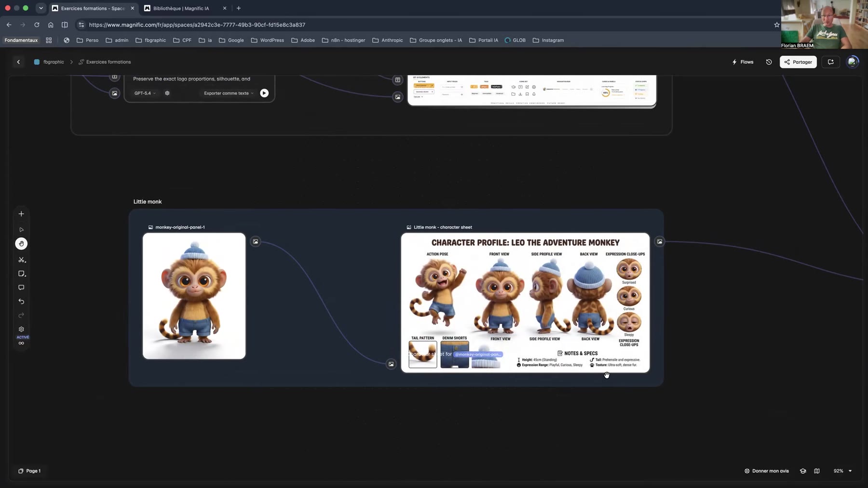The width and height of the screenshot is (868, 488).
Task: Open the graduation cap tutorials icon
Action: coord(803,471)
